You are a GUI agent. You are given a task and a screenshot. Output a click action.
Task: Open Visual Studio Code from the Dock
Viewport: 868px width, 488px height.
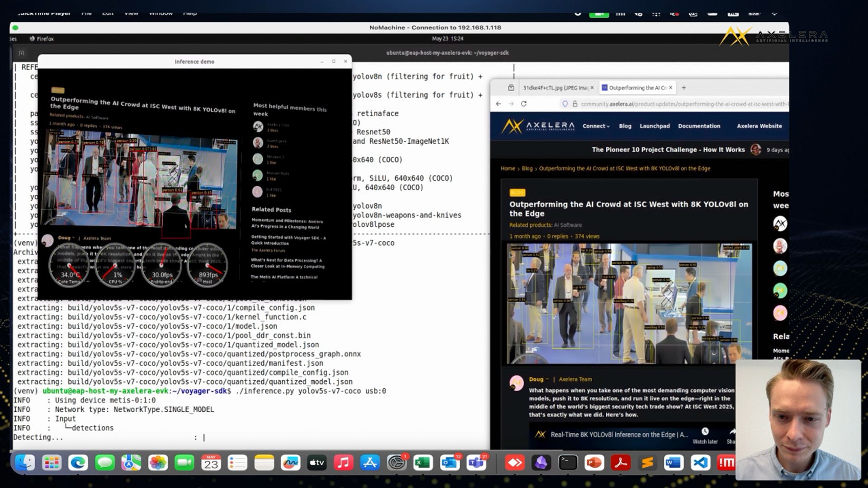click(700, 463)
